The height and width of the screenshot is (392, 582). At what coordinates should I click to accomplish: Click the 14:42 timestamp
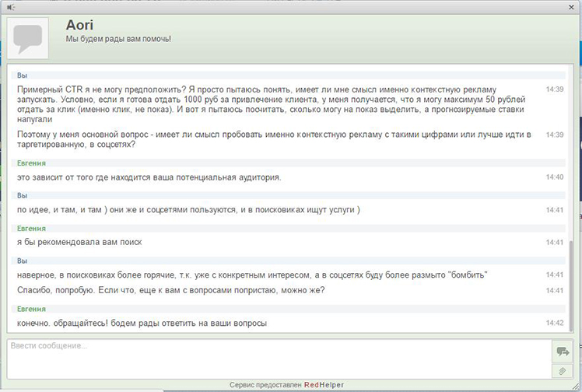(555, 323)
